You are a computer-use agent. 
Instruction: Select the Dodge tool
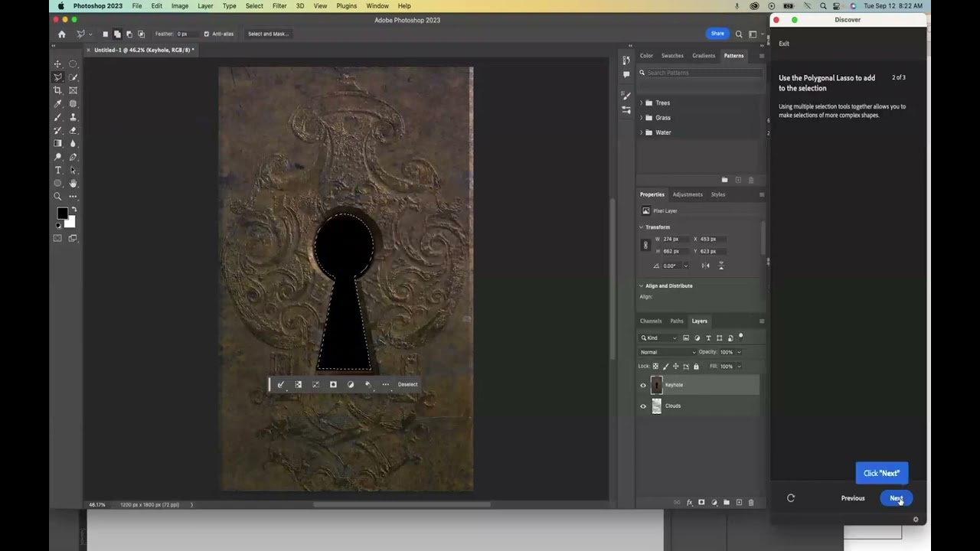(57, 157)
